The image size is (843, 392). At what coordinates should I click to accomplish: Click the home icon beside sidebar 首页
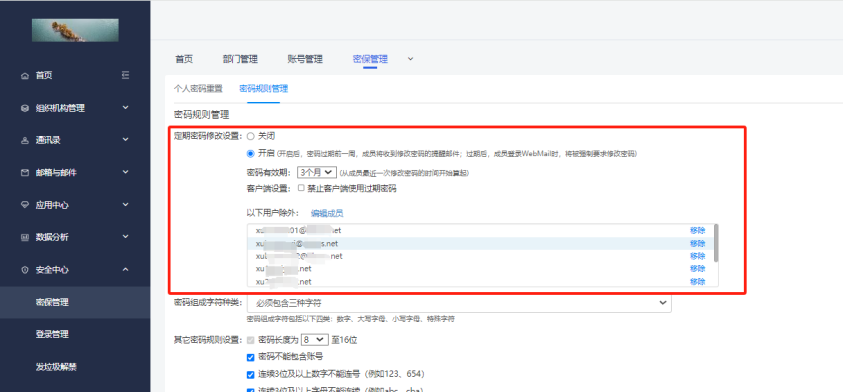(24, 76)
